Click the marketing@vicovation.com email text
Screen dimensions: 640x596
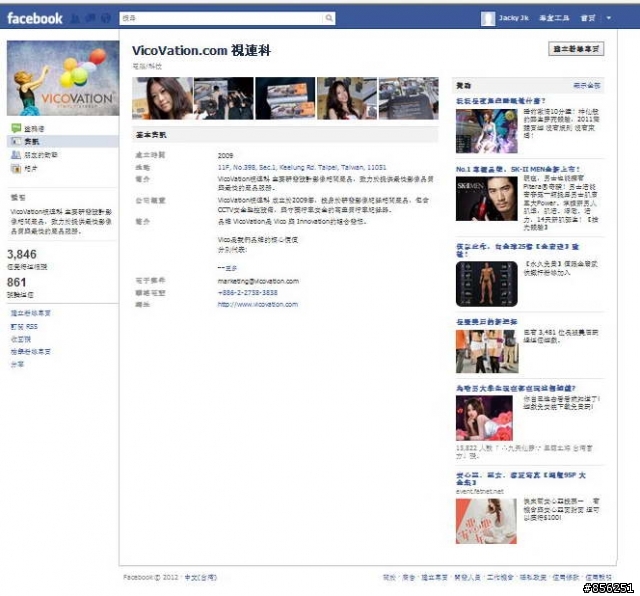[x=258, y=281]
